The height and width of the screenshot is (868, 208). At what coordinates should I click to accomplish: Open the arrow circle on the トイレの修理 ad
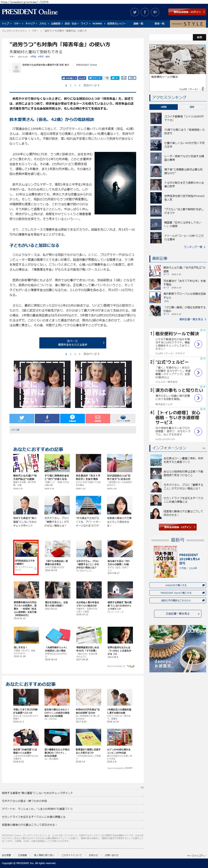(199, 431)
